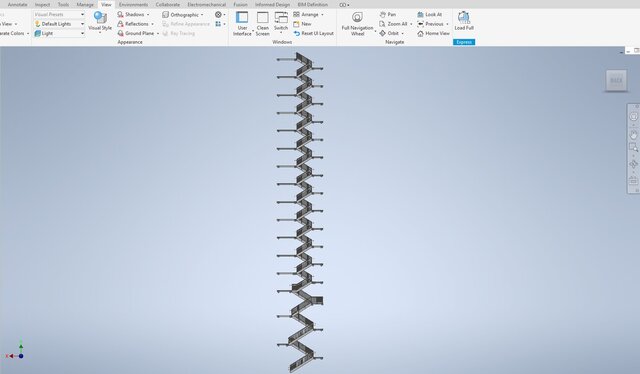Expand the Ground Plane dropdown arrow
The height and width of the screenshot is (374, 640).
[158, 33]
